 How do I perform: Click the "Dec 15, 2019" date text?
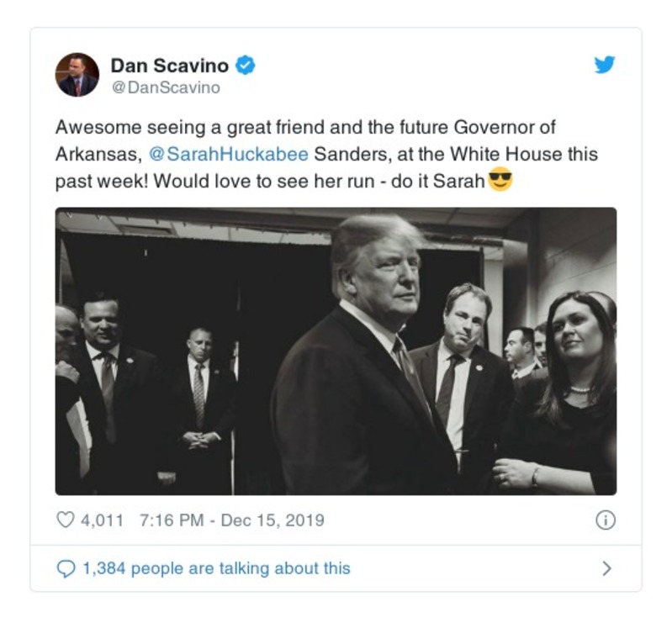point(273,520)
